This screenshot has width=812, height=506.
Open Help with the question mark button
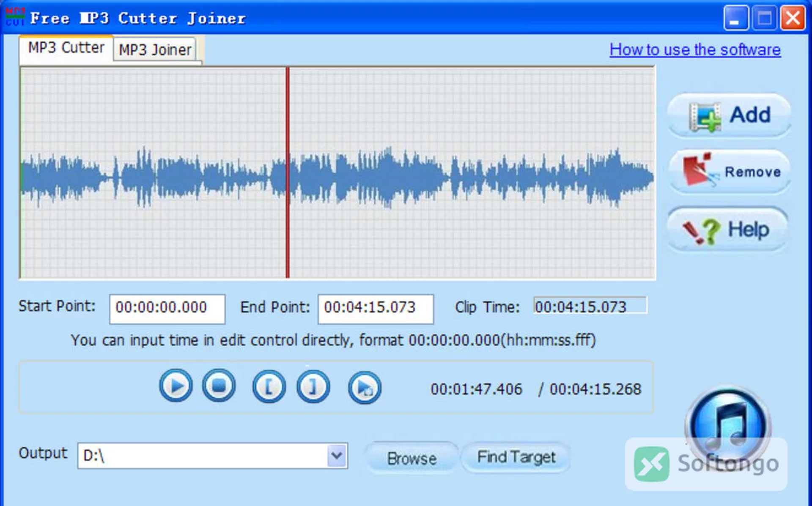(727, 230)
